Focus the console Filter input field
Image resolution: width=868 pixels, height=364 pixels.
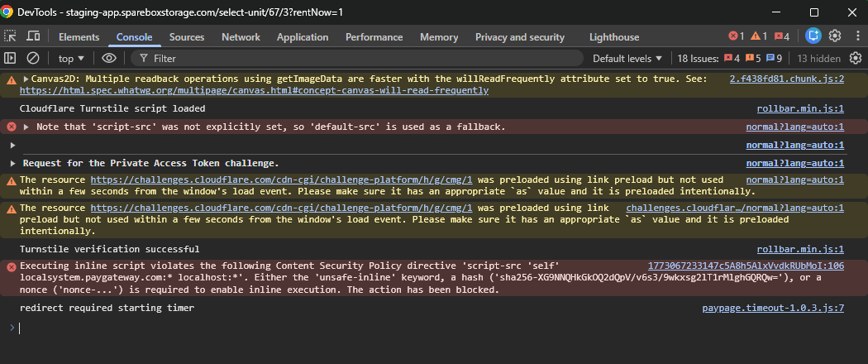click(x=357, y=58)
